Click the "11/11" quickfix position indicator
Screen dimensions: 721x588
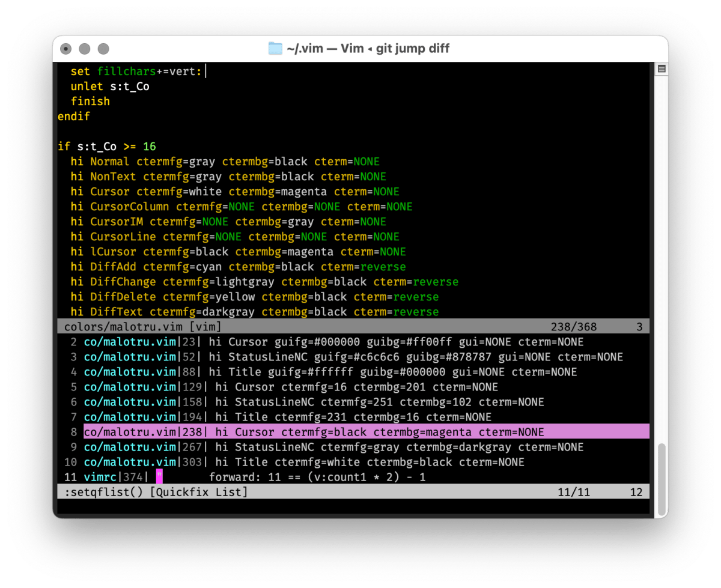(573, 492)
